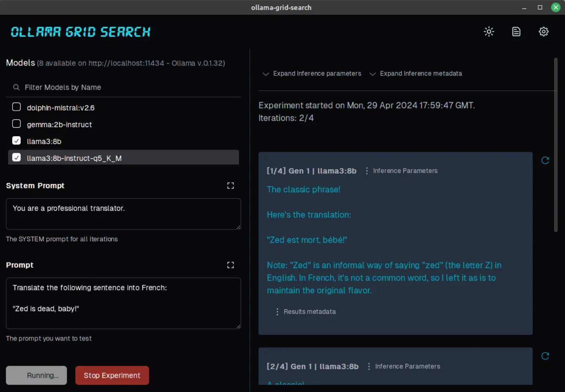Click the search magnifier icon in model filter
Image resolution: width=565 pixels, height=392 pixels.
[x=16, y=87]
